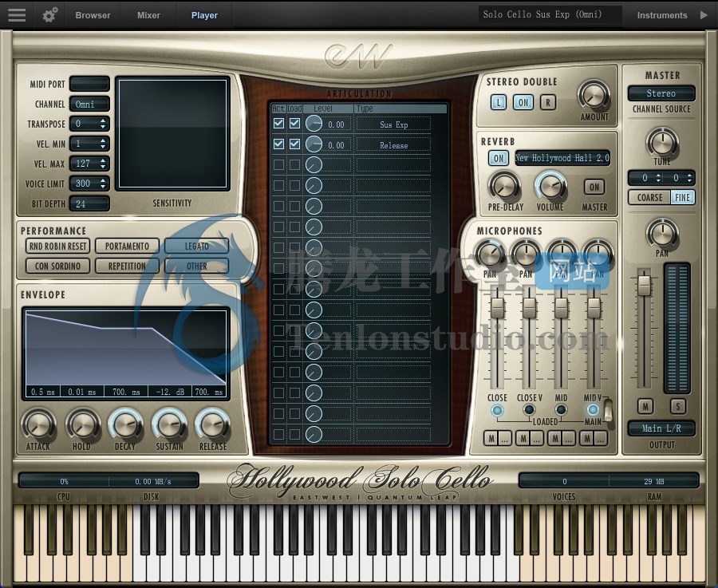Toggle the Con Sordino button
This screenshot has width=718, height=588.
click(x=57, y=266)
